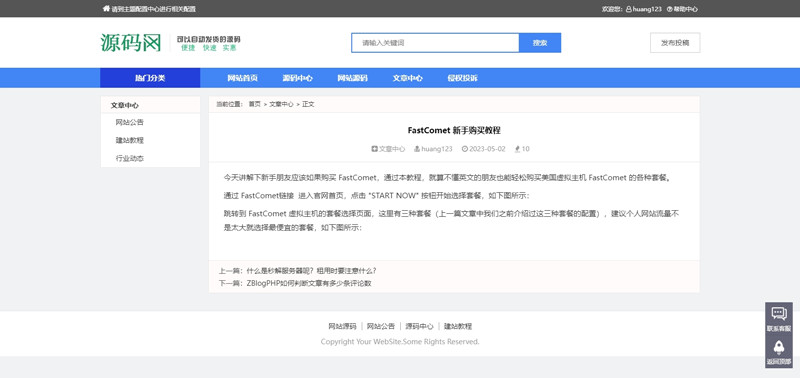Click the author huang123 under the article title
This screenshot has height=378, width=800.
437,149
